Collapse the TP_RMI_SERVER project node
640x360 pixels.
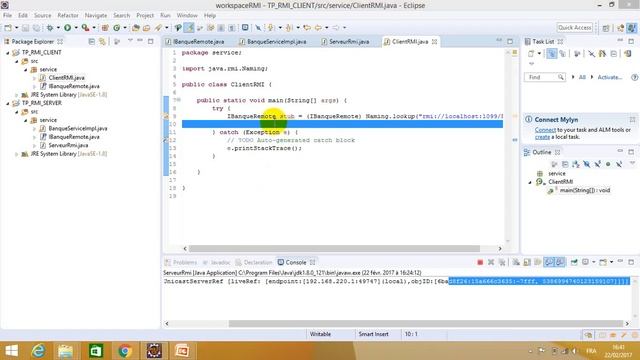point(8,103)
